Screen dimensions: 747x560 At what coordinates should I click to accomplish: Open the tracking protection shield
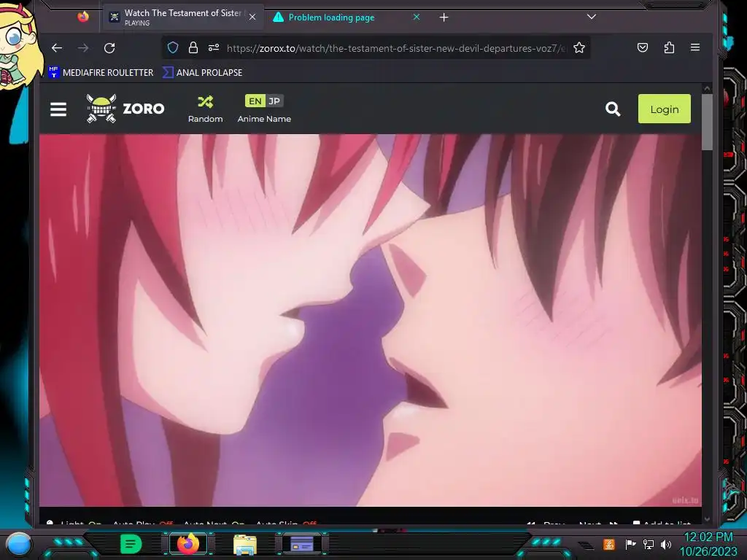173,47
